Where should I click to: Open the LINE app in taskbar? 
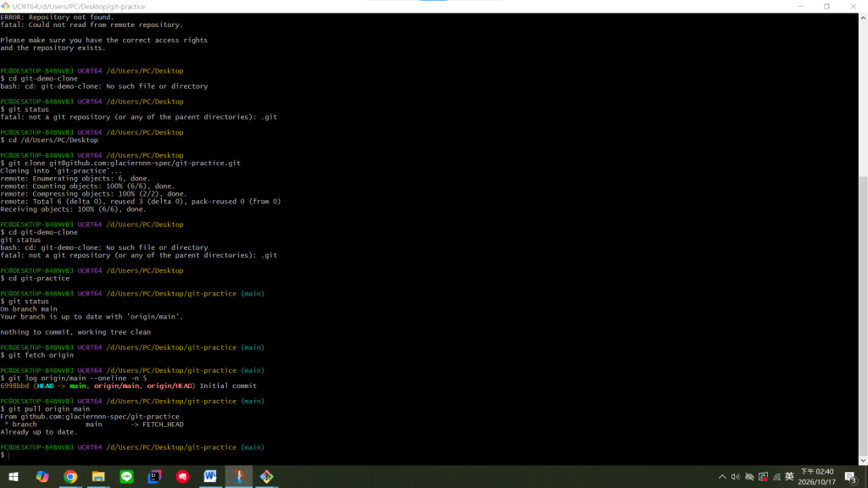[x=126, y=476]
